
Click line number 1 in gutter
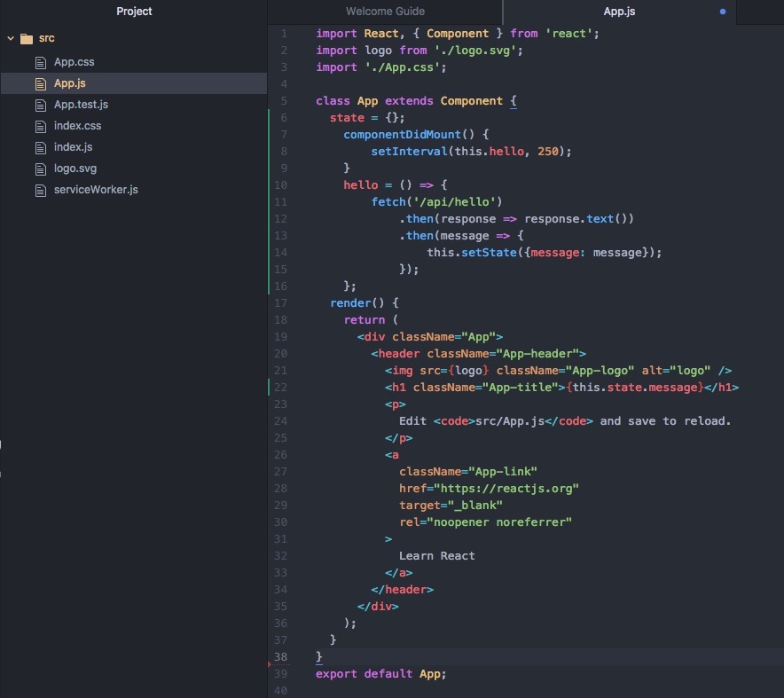coord(284,34)
